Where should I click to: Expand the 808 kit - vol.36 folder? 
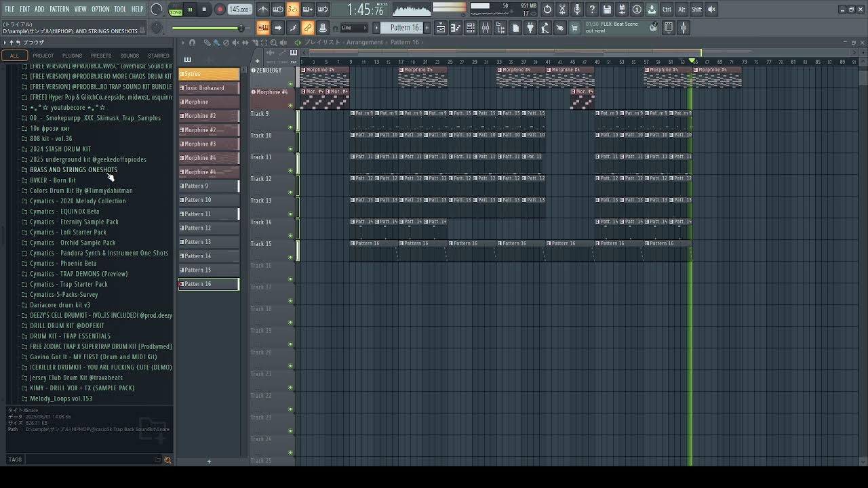click(51, 139)
